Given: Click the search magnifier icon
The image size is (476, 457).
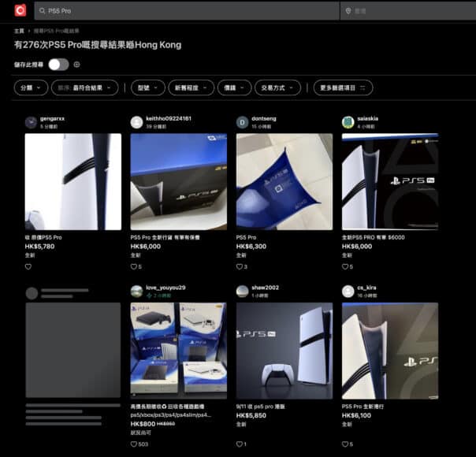Looking at the screenshot, I should tap(42, 11).
